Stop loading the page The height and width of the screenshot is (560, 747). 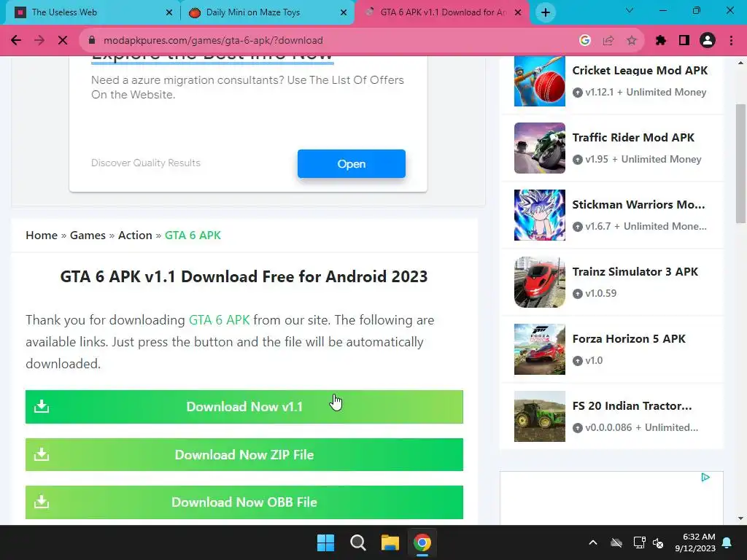click(x=63, y=41)
